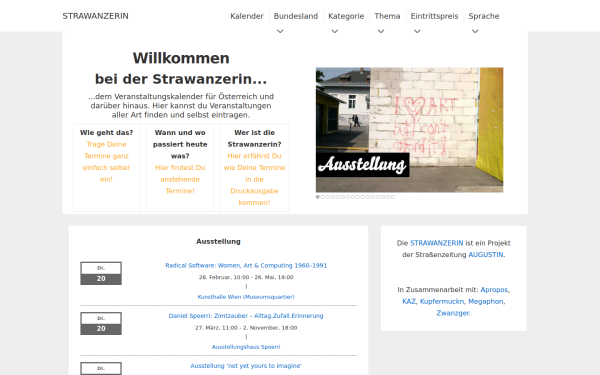Expand the chevron under Kategorie
This screenshot has height=375, width=600.
point(334,31)
